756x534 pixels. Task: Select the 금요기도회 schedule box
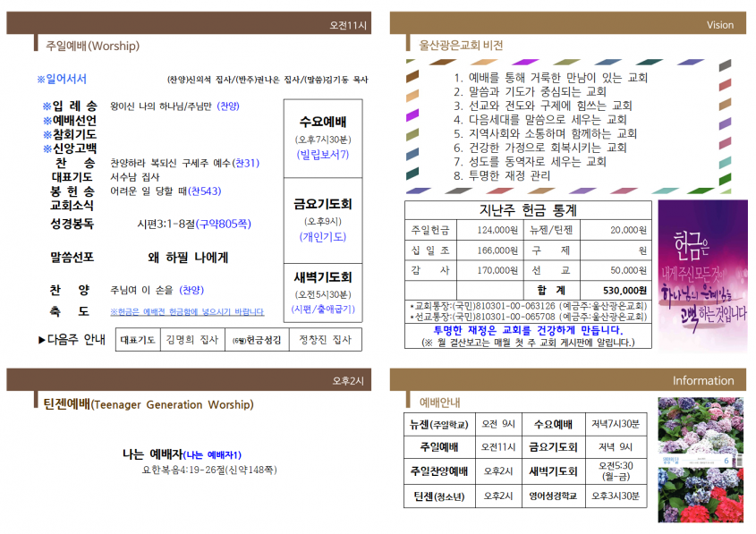click(323, 220)
